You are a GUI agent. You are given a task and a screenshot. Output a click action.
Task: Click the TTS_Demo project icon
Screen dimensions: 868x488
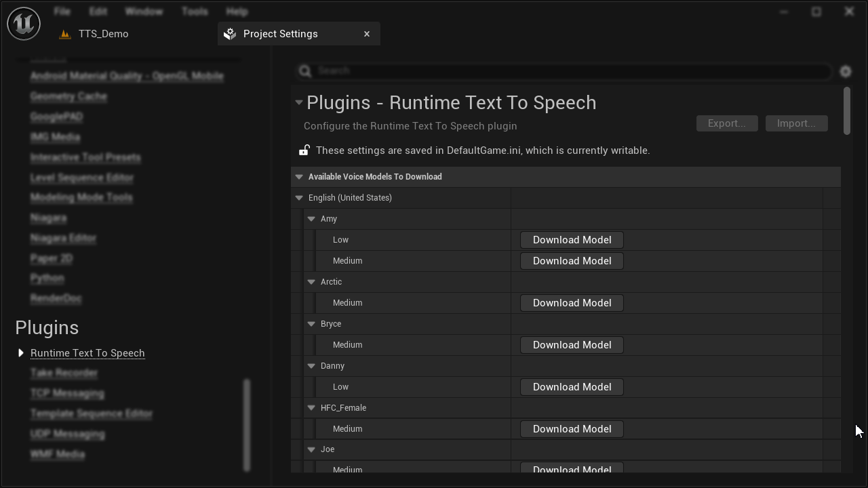pyautogui.click(x=65, y=34)
